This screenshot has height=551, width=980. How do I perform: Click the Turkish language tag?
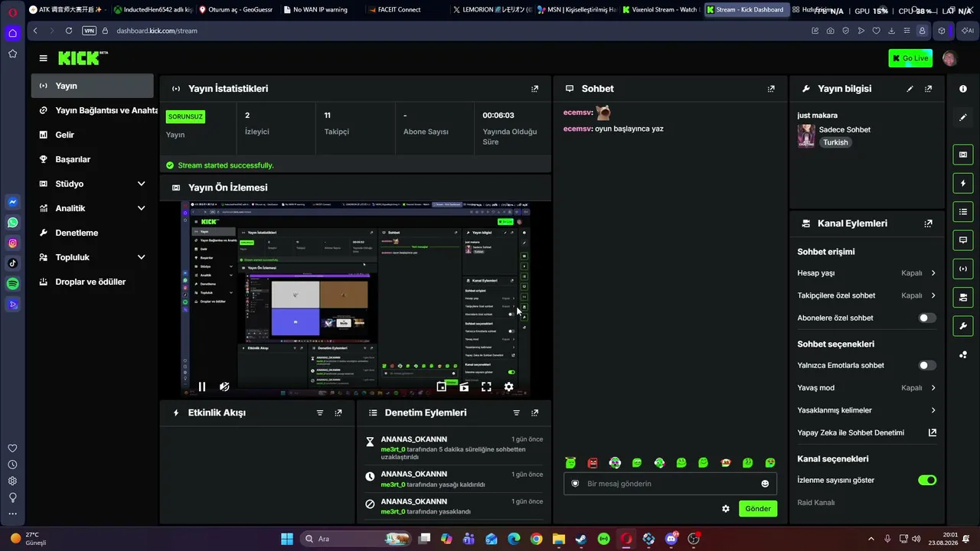[835, 142]
